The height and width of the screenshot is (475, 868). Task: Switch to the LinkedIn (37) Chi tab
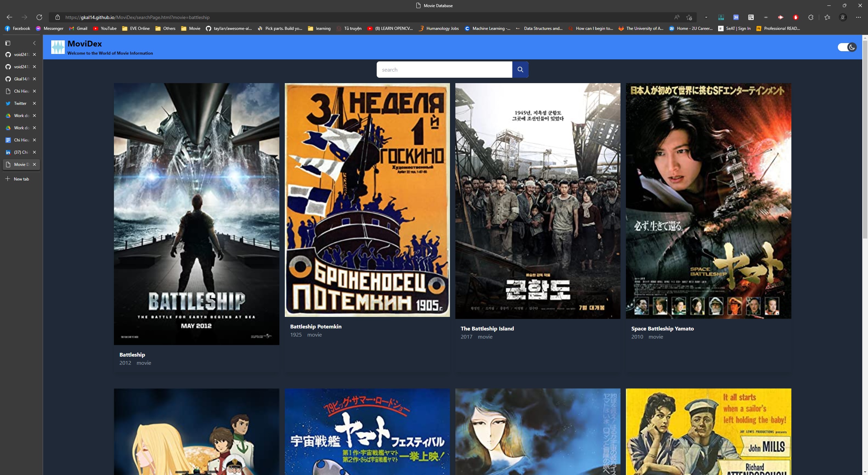21,152
